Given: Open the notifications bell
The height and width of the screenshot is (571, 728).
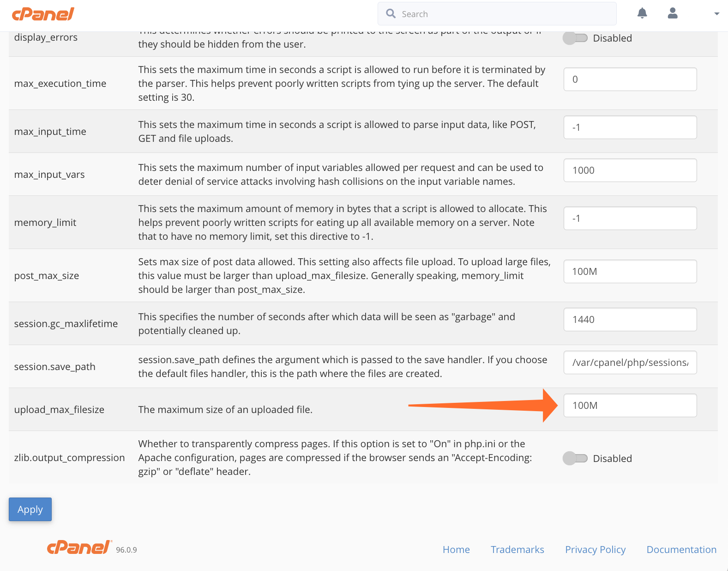Looking at the screenshot, I should click(x=642, y=13).
